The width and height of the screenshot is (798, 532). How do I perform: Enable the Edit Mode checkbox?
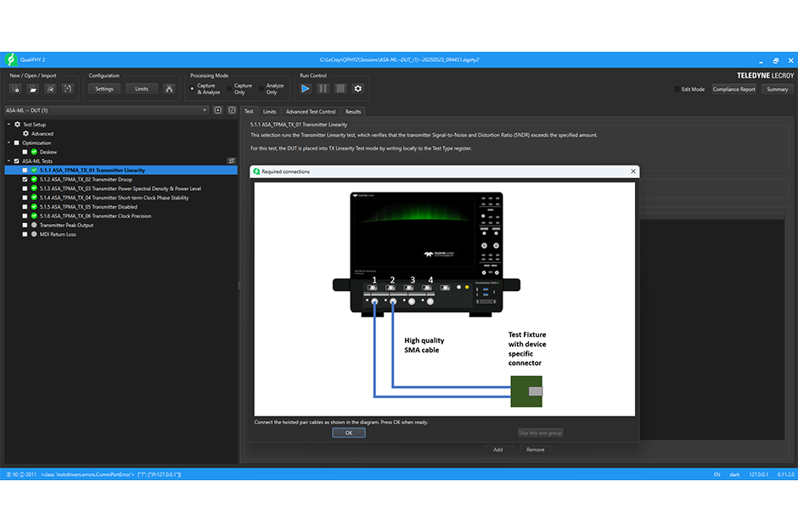(677, 89)
